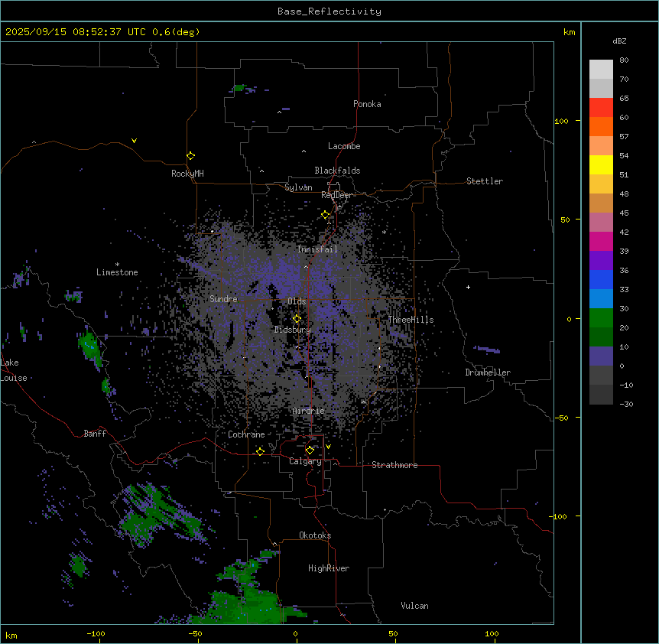Viewport: 659px width, 644px height.
Task: Click the white plus marker north of Drumheller
Action: (468, 287)
